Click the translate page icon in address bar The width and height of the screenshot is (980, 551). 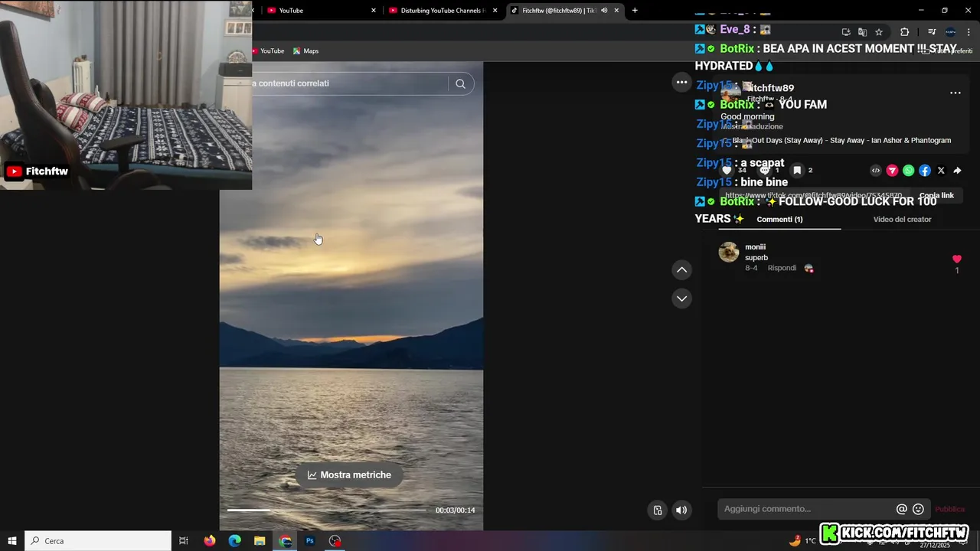862,32
